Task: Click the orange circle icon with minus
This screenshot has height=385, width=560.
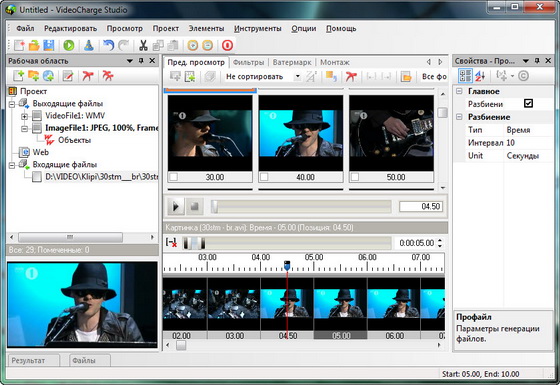Action: pyautogui.click(x=208, y=45)
